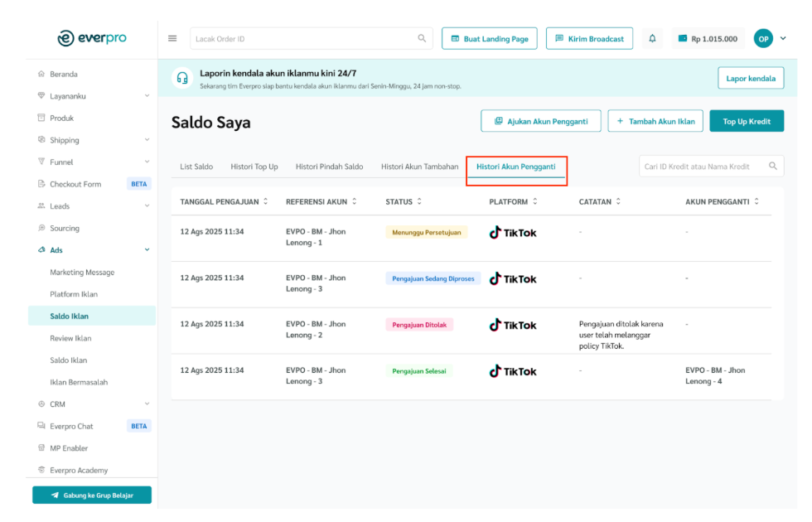
Task: Click the wallet balance Rp 1.015.000
Action: (x=707, y=38)
